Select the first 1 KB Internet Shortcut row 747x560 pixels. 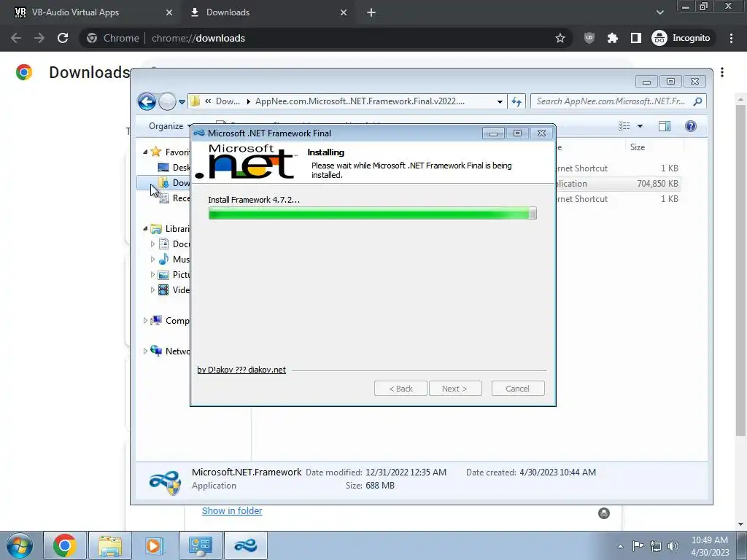tap(618, 168)
